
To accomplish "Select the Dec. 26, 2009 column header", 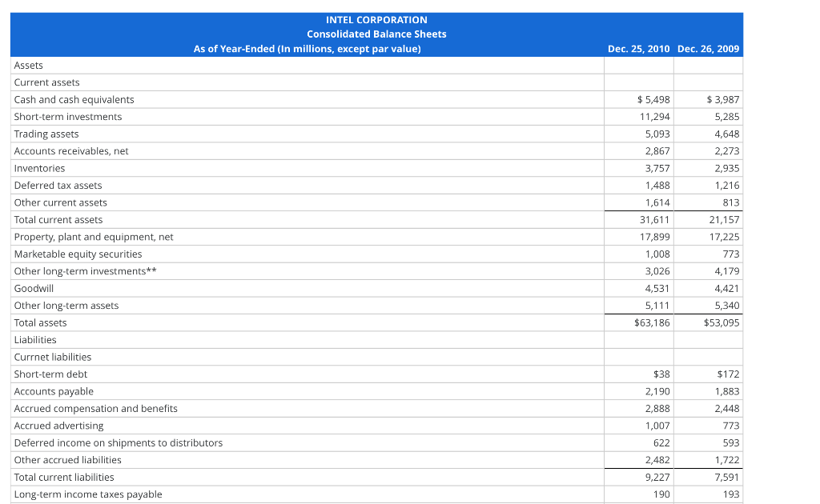I will point(708,48).
